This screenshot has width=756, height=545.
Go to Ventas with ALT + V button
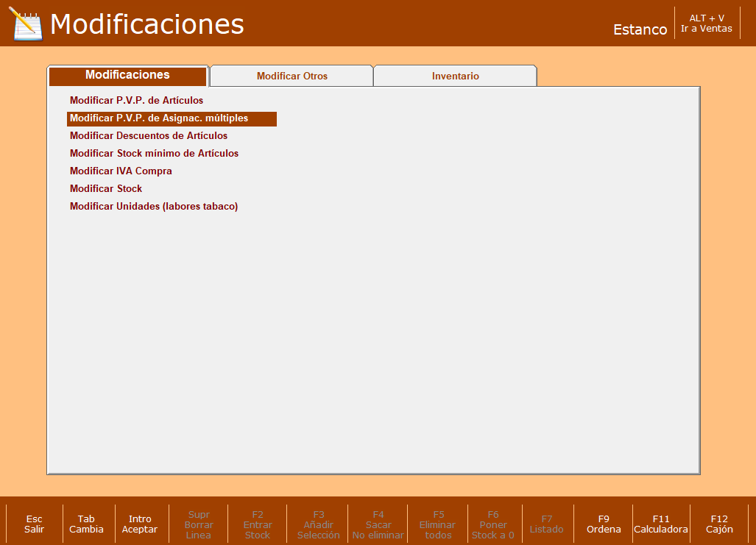(x=707, y=24)
